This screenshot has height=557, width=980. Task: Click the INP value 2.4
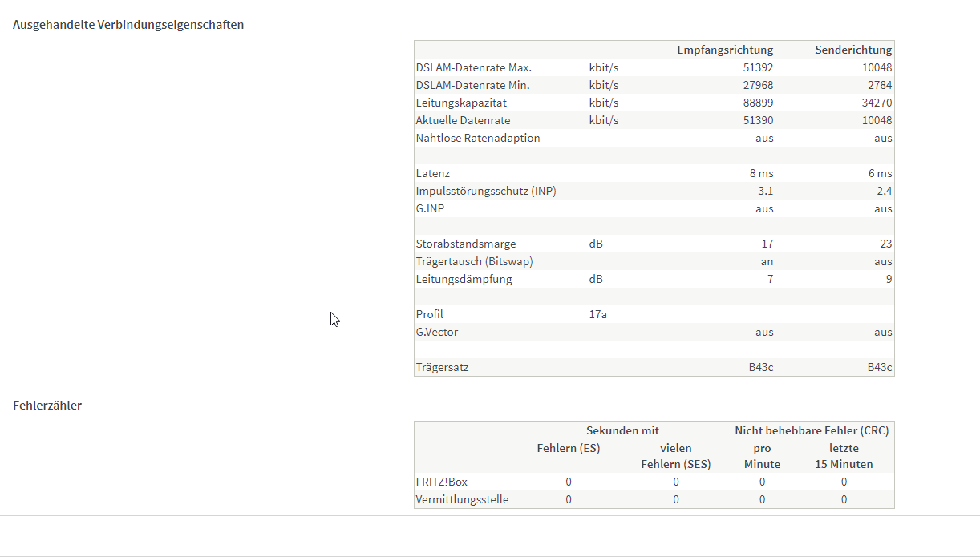884,191
